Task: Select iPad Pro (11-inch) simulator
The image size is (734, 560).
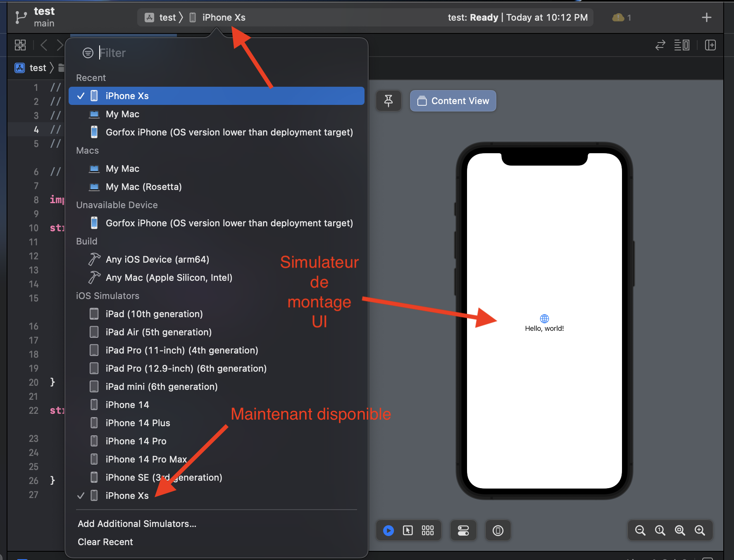Action: coord(217,350)
